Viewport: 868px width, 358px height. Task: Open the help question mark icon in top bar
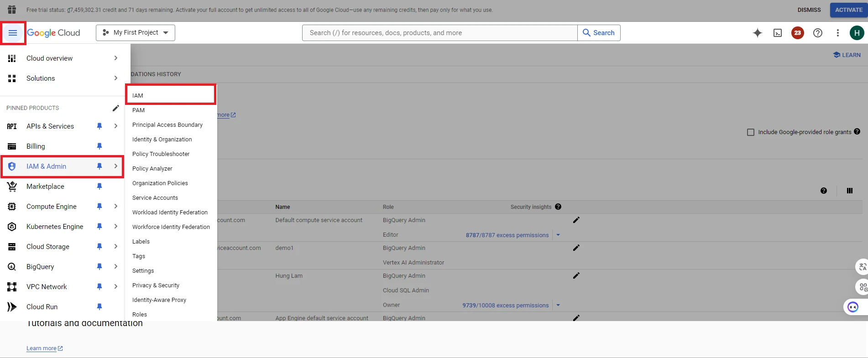(x=818, y=33)
